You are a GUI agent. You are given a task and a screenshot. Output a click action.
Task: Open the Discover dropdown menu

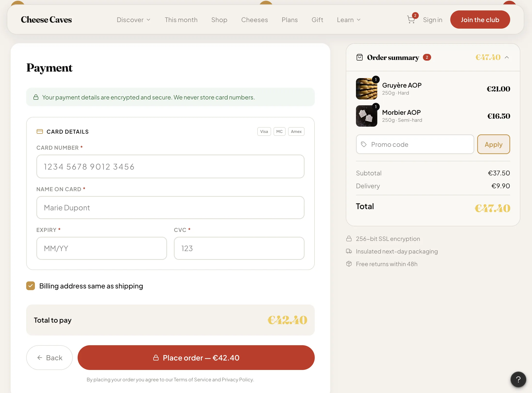click(x=133, y=19)
